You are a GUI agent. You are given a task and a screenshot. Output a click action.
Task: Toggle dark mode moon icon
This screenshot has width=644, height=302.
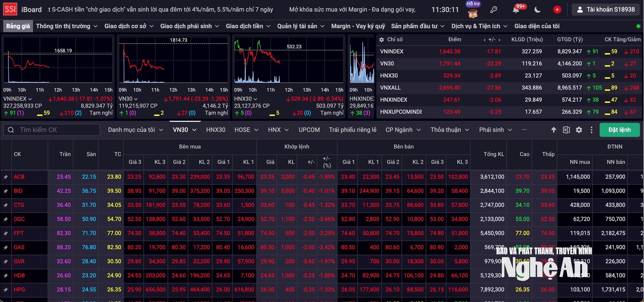point(537,10)
